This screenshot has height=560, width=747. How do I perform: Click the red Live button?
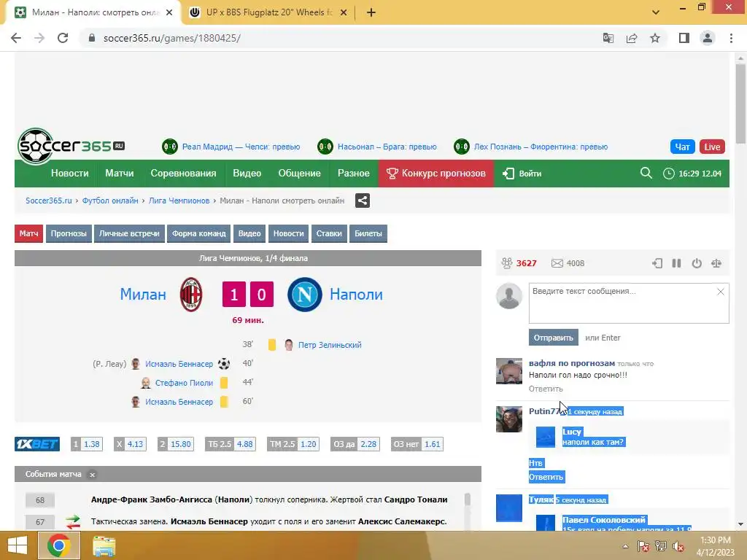click(x=712, y=147)
